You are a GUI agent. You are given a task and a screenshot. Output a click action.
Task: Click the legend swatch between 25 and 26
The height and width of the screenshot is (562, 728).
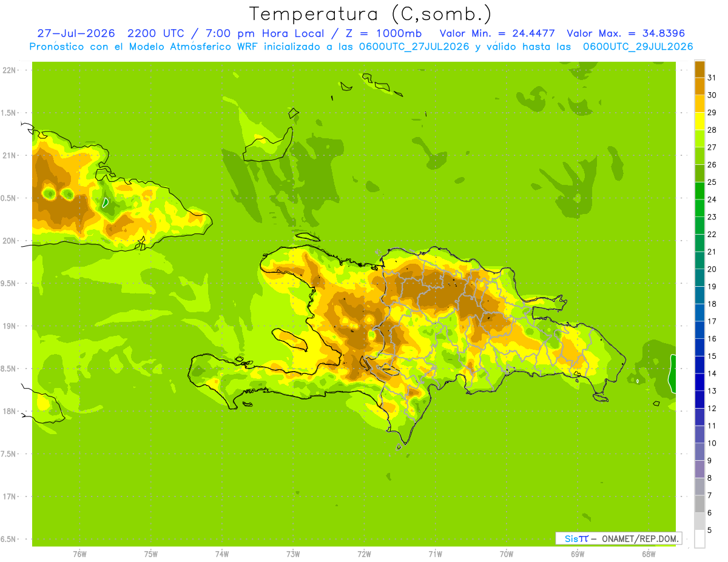[x=699, y=173]
